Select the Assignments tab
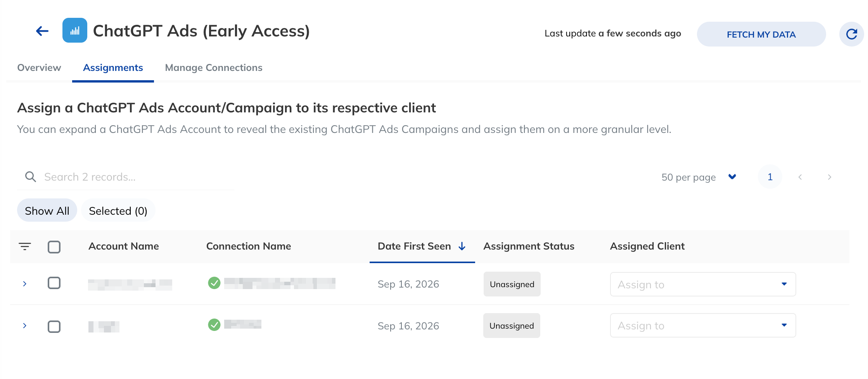868x379 pixels. (113, 68)
